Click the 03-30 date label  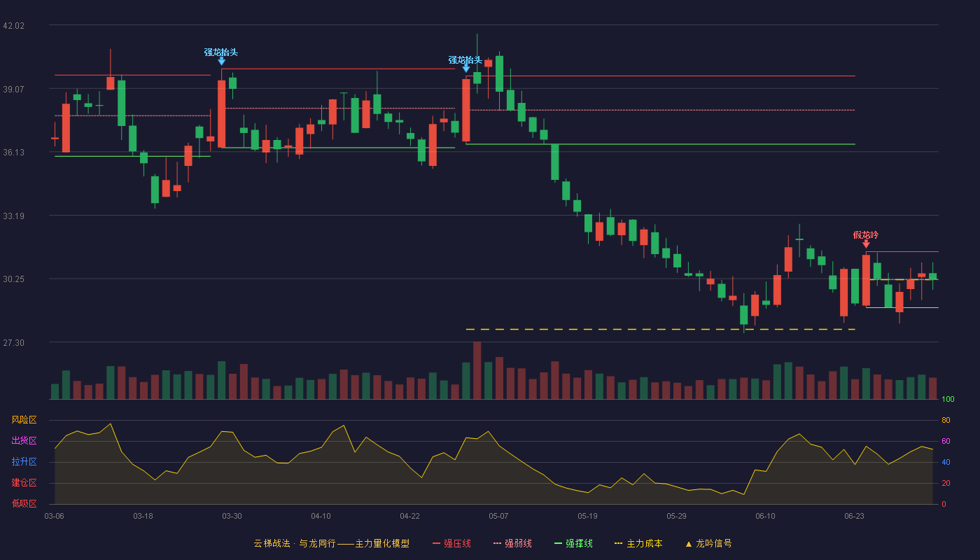232,516
